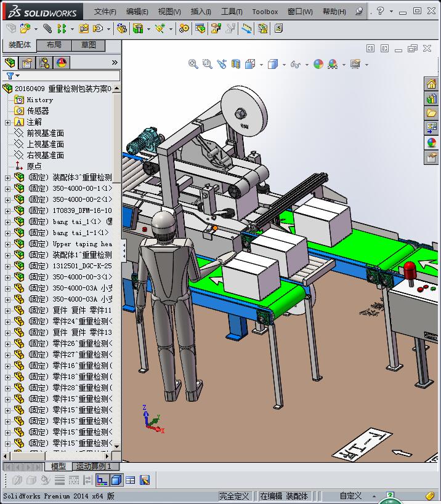Click the Section View icon
This screenshot has height=504, width=441.
click(236, 64)
